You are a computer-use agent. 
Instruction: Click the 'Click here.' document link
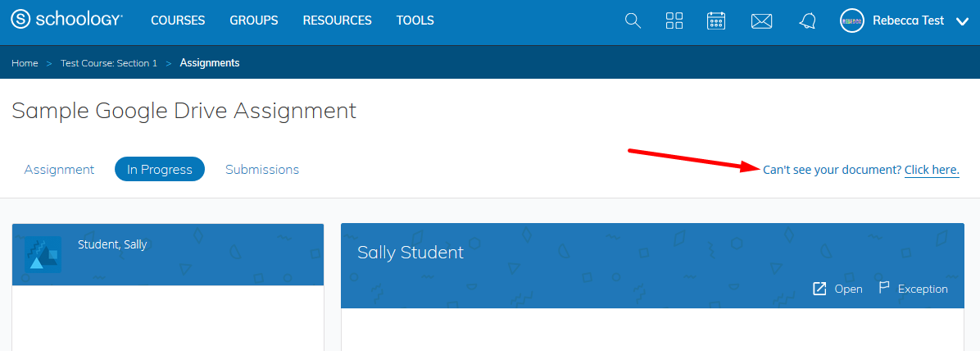point(932,170)
